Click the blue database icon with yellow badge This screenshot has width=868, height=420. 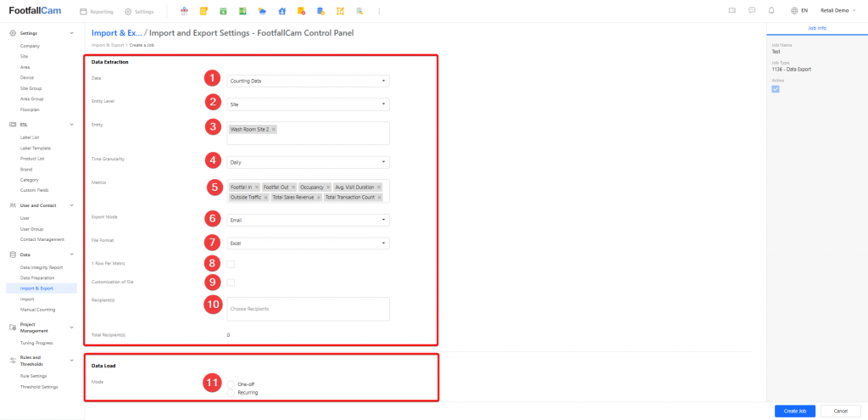tap(320, 11)
